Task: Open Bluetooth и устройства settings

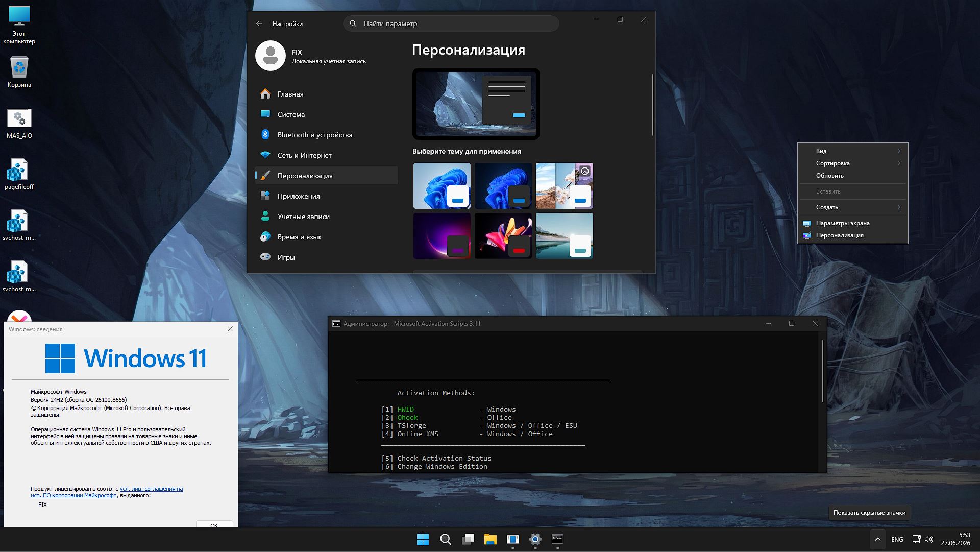Action: click(x=327, y=135)
